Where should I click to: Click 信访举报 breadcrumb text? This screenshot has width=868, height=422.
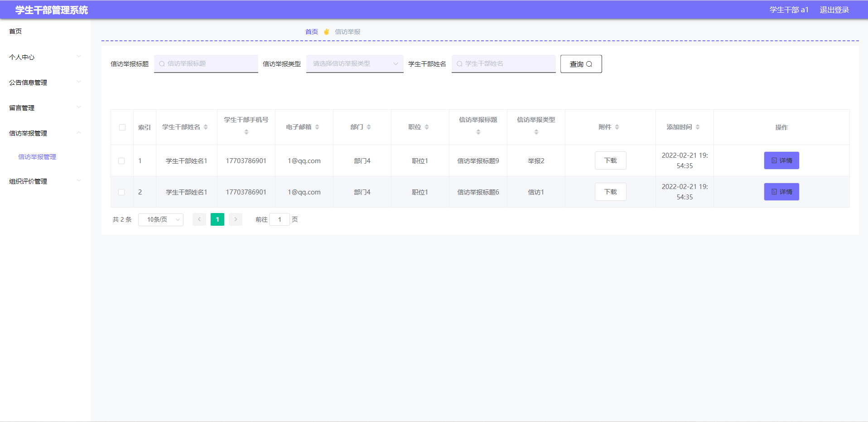(x=348, y=32)
